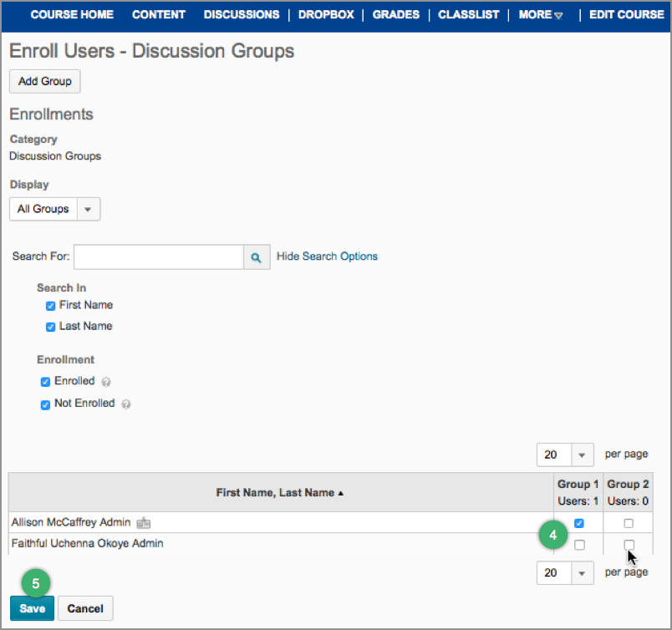Click the Add Group button
Image resolution: width=672 pixels, height=630 pixels.
point(45,81)
